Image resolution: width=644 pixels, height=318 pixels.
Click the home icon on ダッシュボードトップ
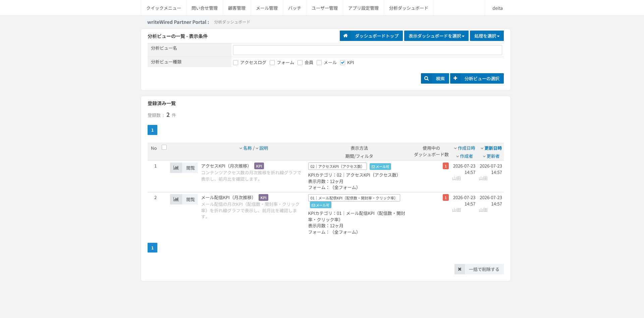(x=345, y=36)
